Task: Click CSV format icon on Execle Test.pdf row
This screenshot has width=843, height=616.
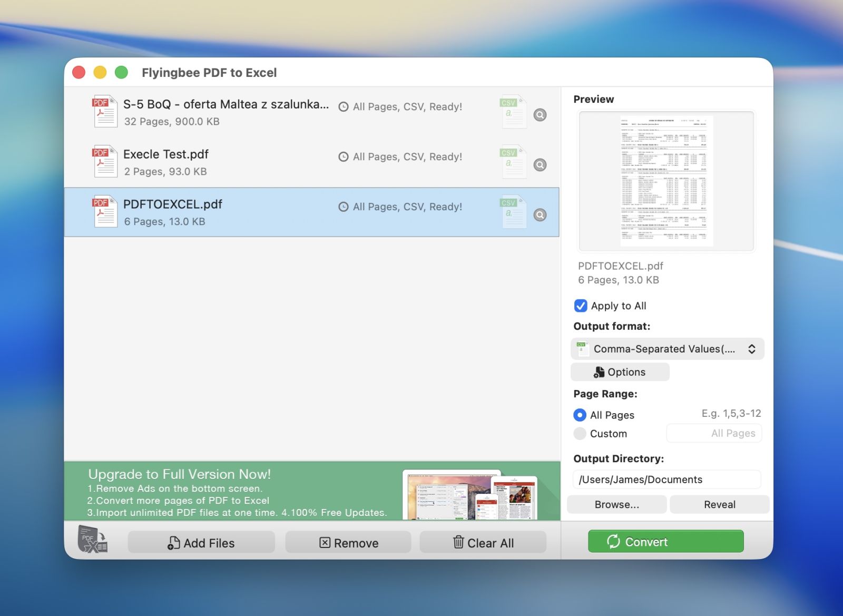Action: 513,162
